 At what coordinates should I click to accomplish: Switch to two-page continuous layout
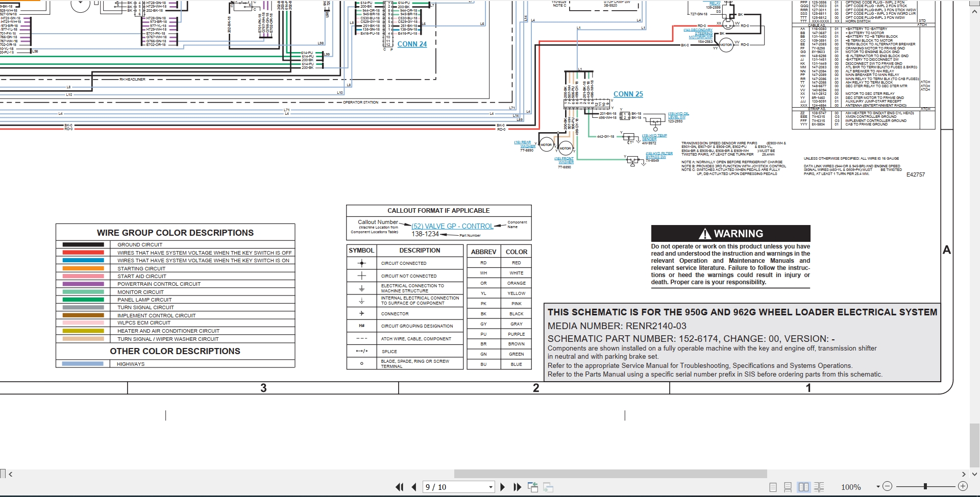point(819,487)
